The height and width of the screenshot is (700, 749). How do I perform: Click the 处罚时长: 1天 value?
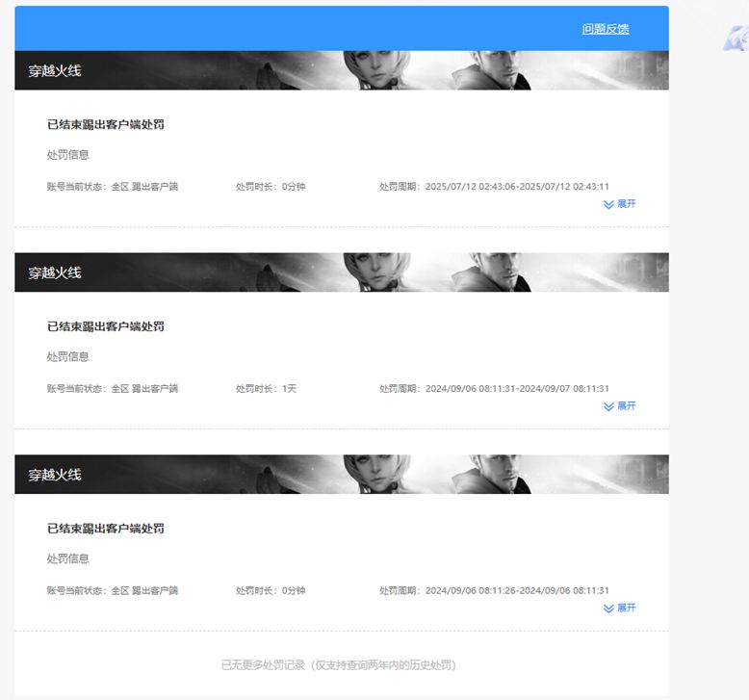click(266, 388)
